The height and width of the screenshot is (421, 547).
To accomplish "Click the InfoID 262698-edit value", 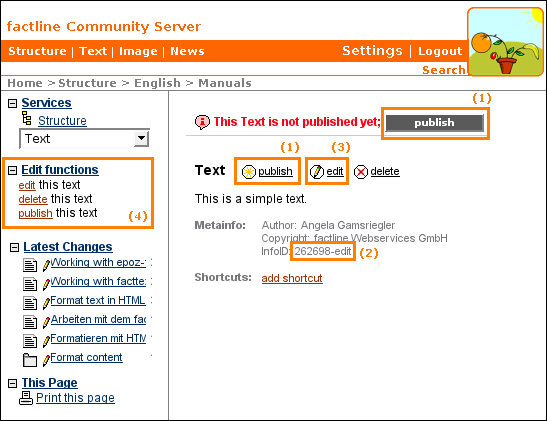I will coord(323,251).
